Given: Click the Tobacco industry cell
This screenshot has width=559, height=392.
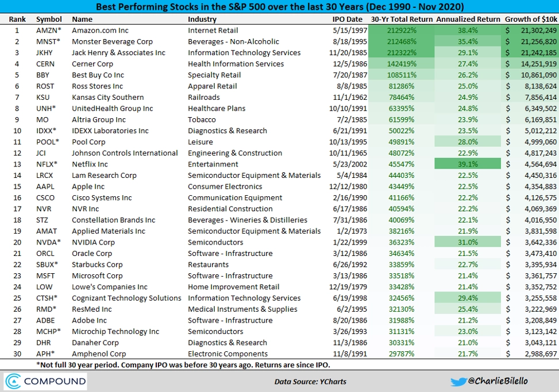Looking at the screenshot, I should [202, 119].
